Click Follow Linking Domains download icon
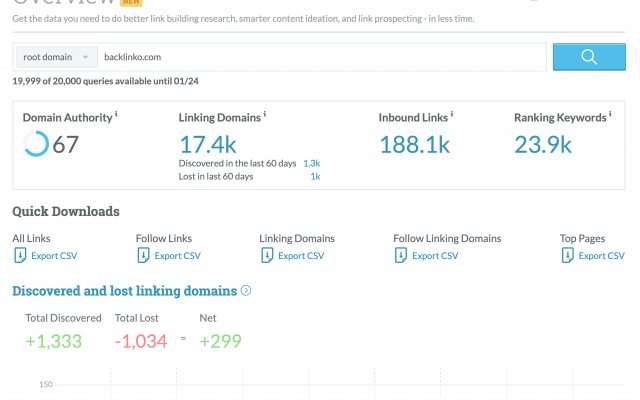The height and width of the screenshot is (400, 640). [x=401, y=256]
